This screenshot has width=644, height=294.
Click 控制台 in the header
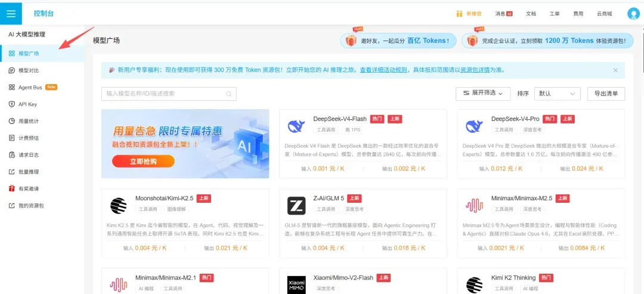coord(44,14)
